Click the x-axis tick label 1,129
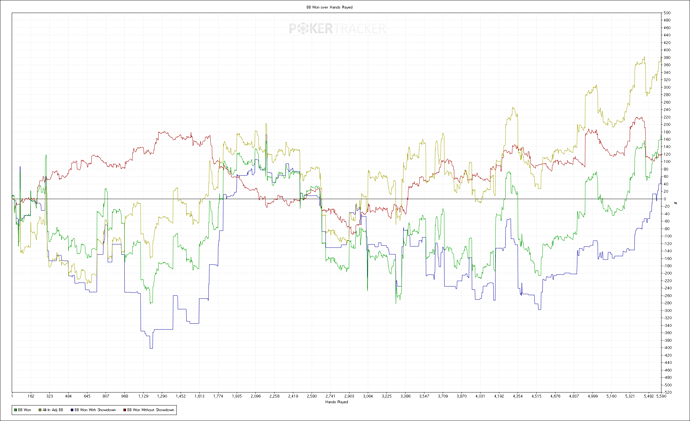This screenshot has width=690, height=421. (x=143, y=396)
